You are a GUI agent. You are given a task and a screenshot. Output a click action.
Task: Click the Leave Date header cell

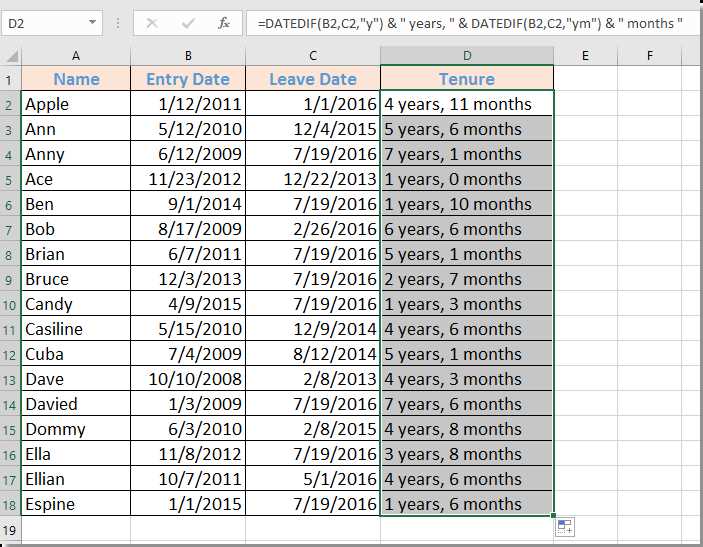pyautogui.click(x=313, y=79)
